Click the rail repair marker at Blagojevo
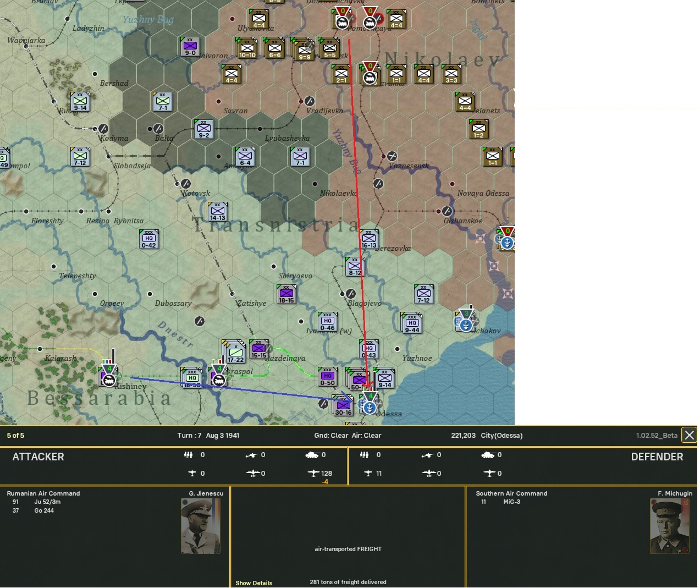 click(350, 294)
